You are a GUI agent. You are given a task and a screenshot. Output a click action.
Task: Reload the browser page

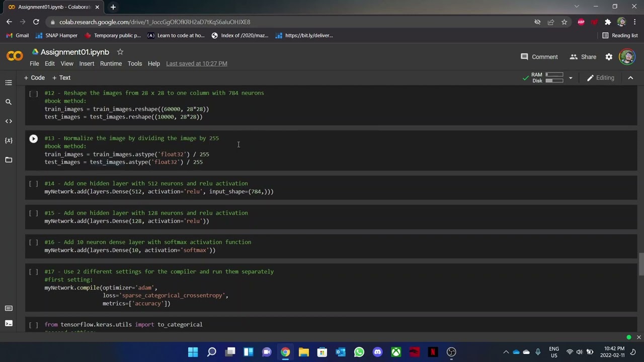pos(36,22)
